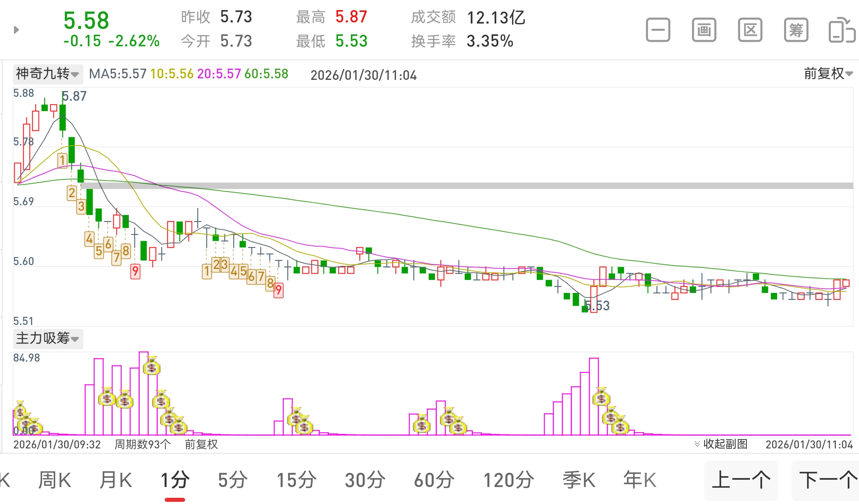Viewport: 859px width, 504px height.
Task: Open the 神奇九转 indicator dropdown
Action: (x=47, y=74)
